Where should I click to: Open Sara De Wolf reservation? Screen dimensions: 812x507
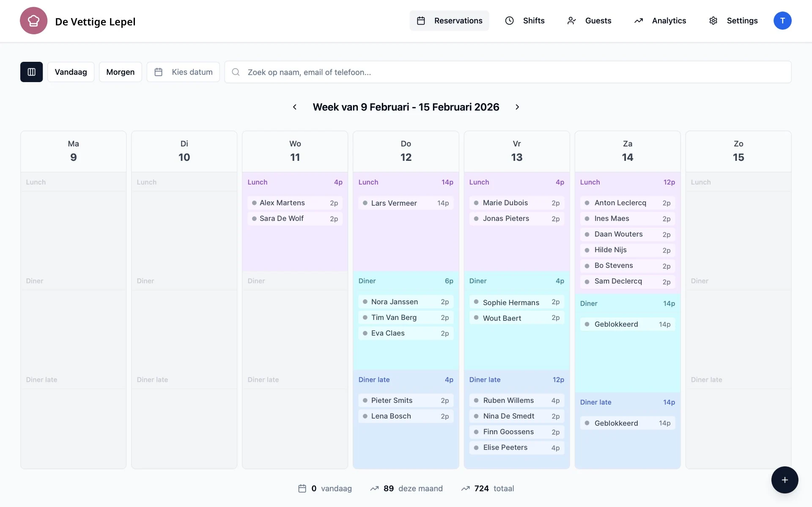pyautogui.click(x=295, y=219)
